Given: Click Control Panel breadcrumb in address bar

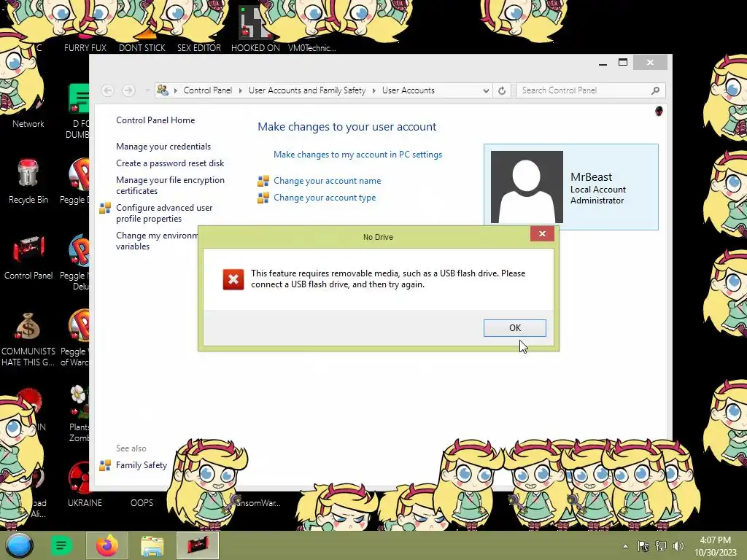Looking at the screenshot, I should [207, 90].
